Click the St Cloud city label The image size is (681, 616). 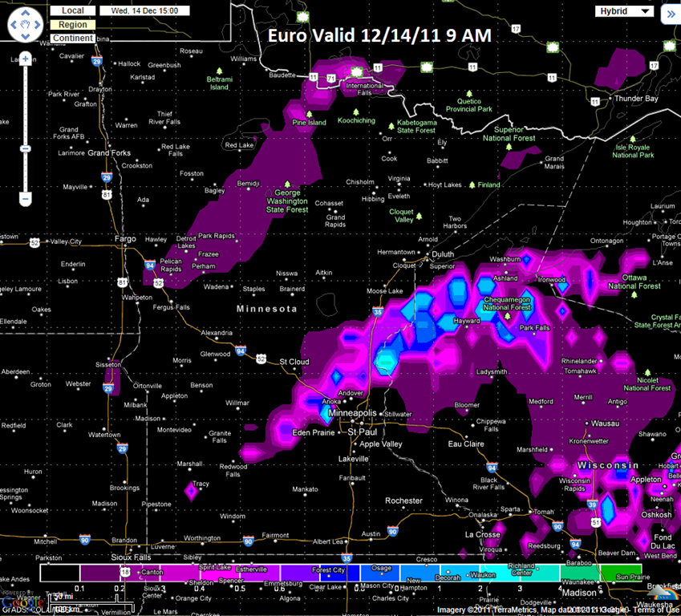294,362
